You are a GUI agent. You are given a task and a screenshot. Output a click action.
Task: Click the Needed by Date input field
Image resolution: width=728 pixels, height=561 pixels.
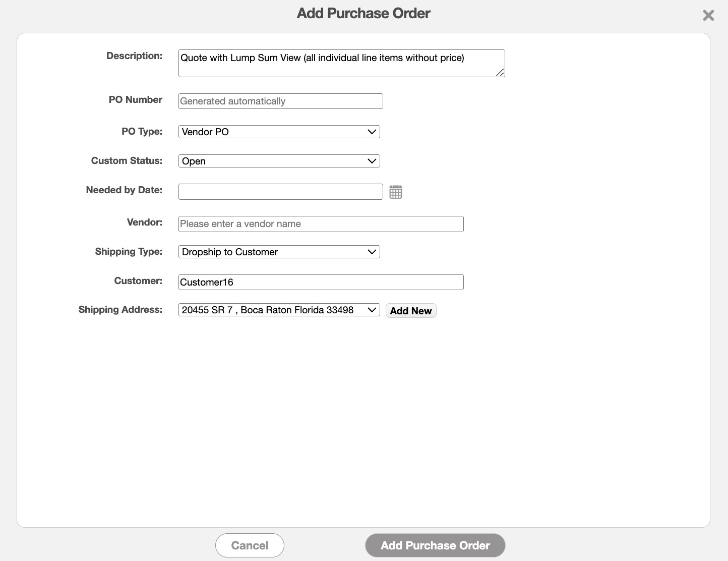(x=280, y=192)
